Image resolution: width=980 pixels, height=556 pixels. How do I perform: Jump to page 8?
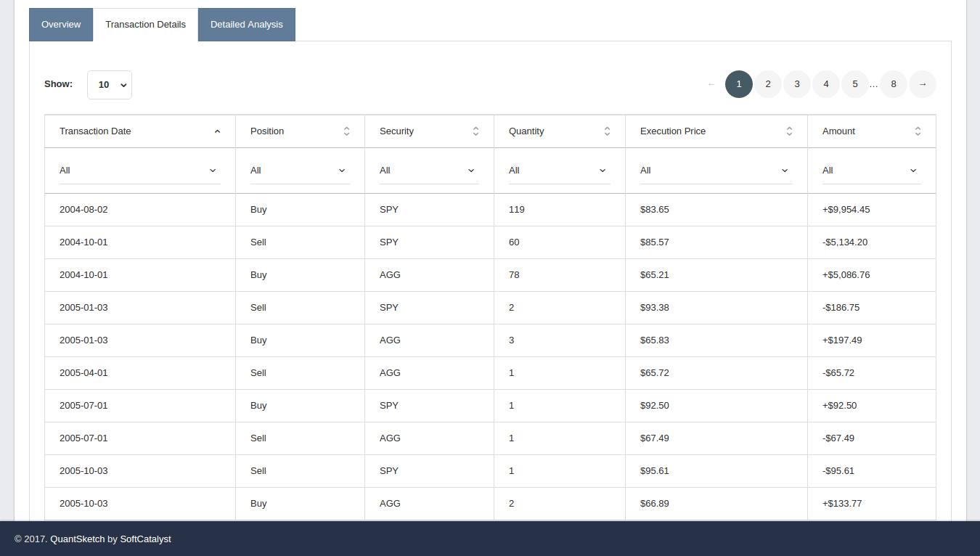(894, 84)
